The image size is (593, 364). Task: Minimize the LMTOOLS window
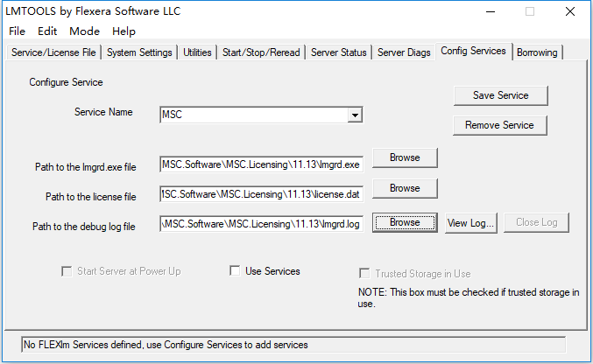coord(491,11)
